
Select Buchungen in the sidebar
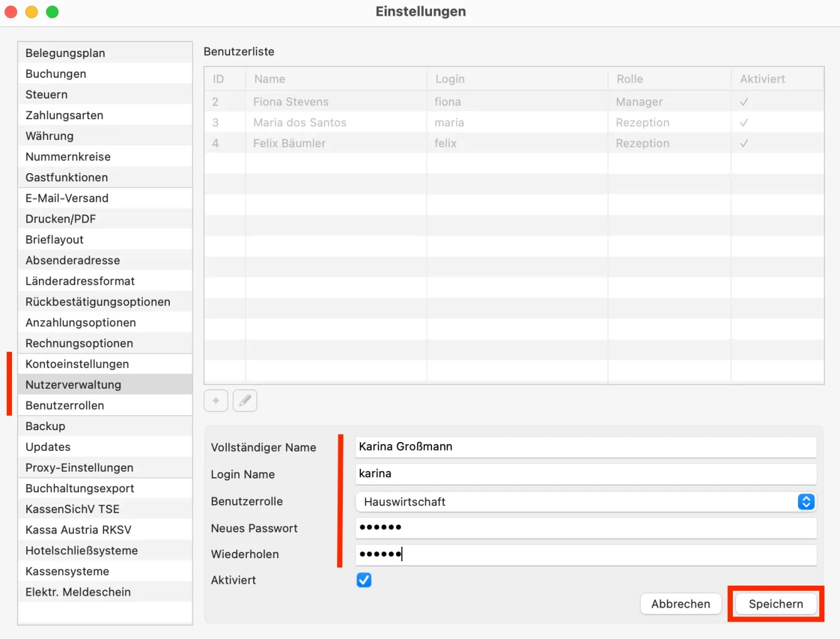click(x=105, y=73)
